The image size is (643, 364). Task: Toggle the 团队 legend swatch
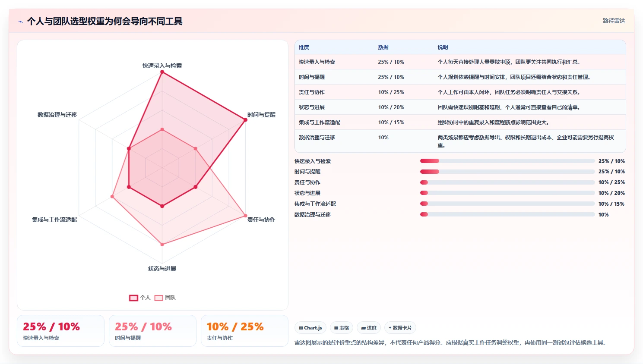click(159, 298)
